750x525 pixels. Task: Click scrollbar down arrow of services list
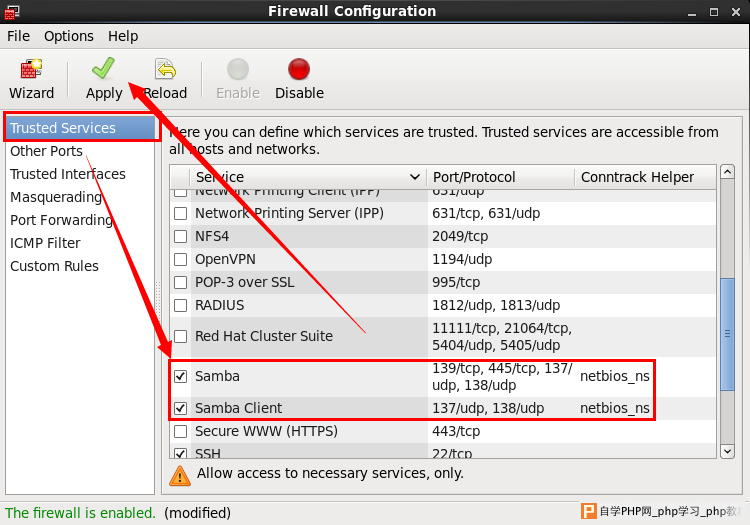[727, 451]
